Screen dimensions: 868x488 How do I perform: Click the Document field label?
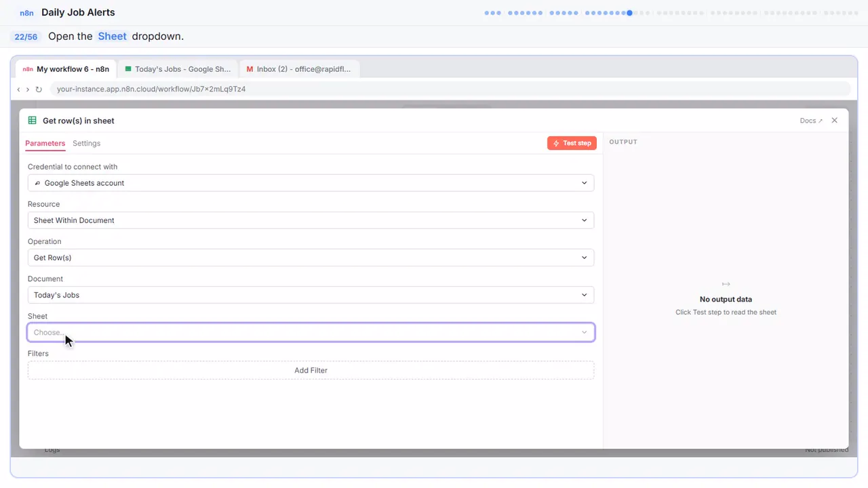(x=45, y=279)
